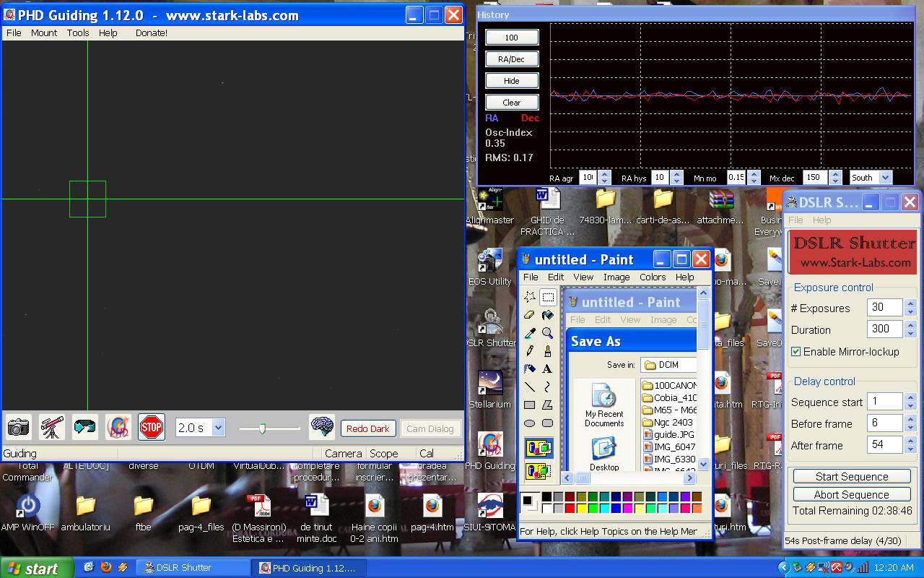Viewport: 924px width, 578px height.
Task: Click the PHD gamma slider handle
Action: [x=262, y=428]
